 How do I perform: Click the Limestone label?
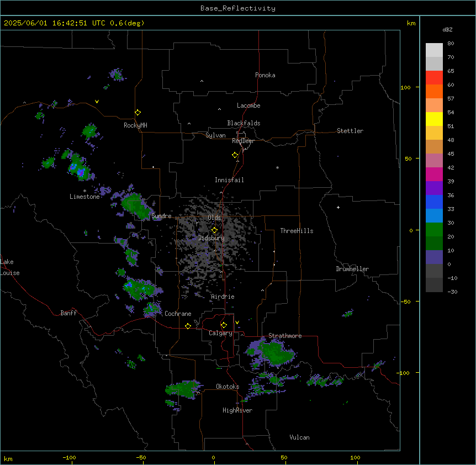pyautogui.click(x=84, y=197)
